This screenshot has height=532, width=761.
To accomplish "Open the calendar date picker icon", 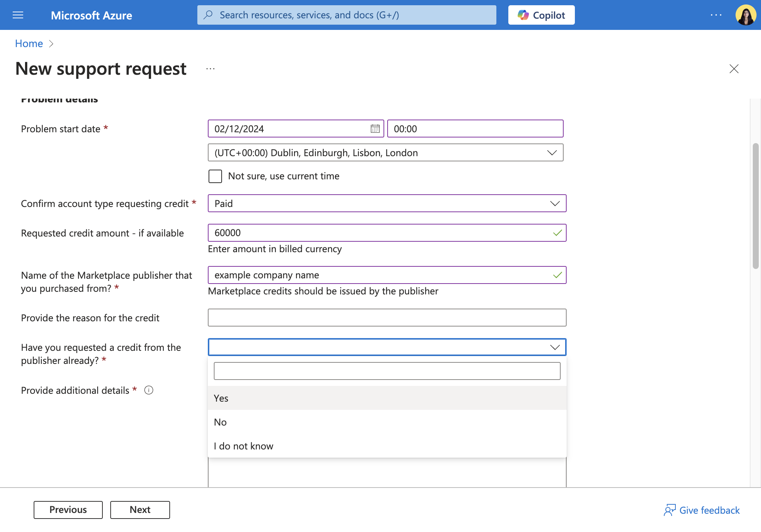I will (x=375, y=129).
